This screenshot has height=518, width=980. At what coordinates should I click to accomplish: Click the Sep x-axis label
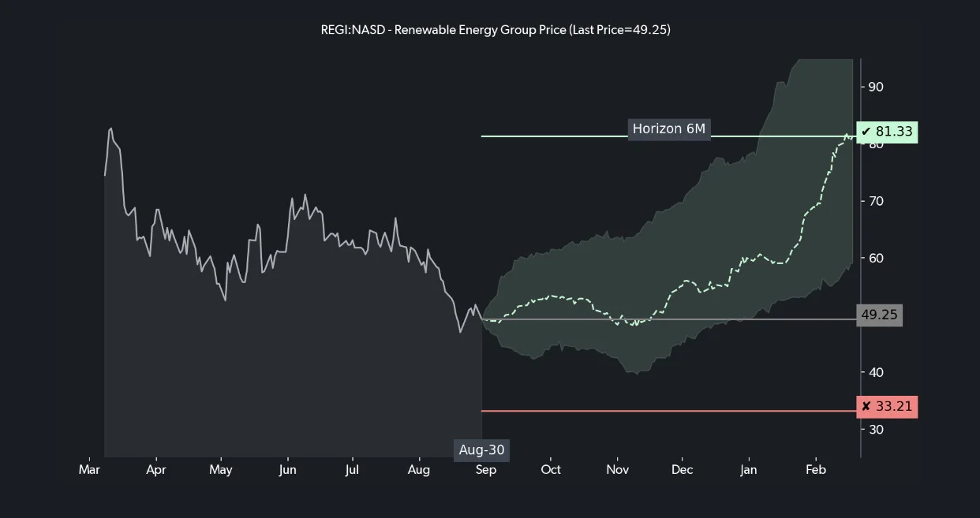pos(485,470)
